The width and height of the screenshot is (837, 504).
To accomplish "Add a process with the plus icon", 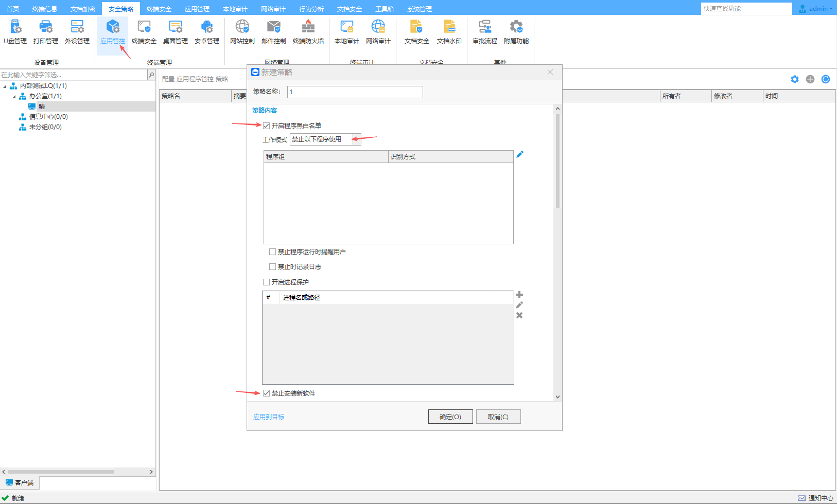I will pos(519,295).
